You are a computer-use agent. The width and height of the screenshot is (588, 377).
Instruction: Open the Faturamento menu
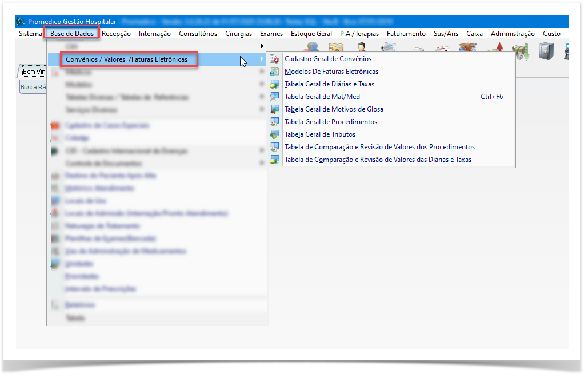click(406, 34)
